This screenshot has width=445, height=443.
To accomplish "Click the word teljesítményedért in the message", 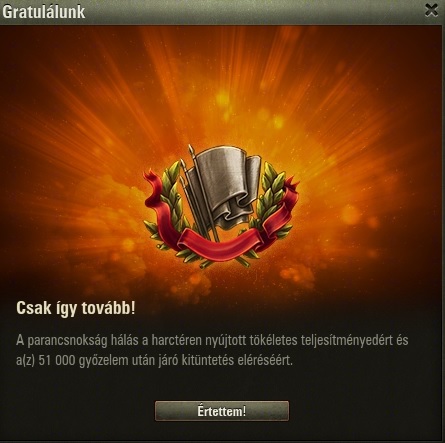I will pyautogui.click(x=347, y=341).
